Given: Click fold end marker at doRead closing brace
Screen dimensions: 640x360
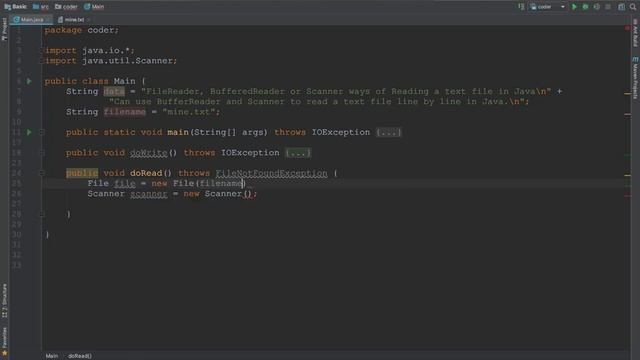Looking at the screenshot, I should 42,214.
